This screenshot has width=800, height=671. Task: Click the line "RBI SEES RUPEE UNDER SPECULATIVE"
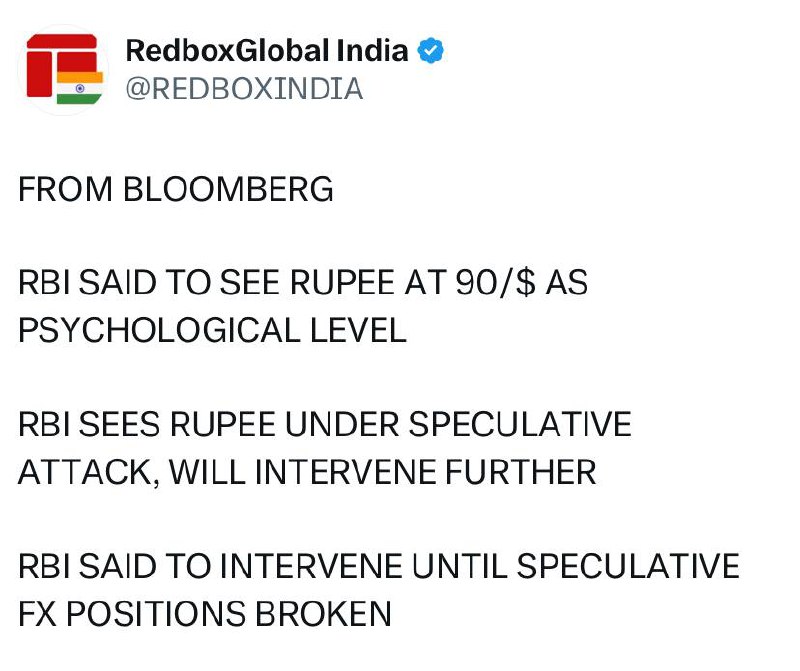(x=325, y=424)
